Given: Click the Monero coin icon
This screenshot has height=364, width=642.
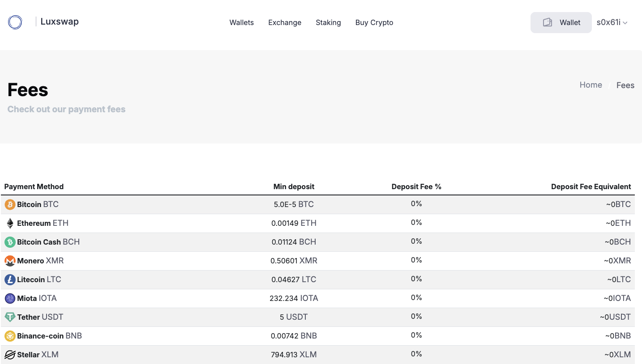Looking at the screenshot, I should (x=10, y=261).
